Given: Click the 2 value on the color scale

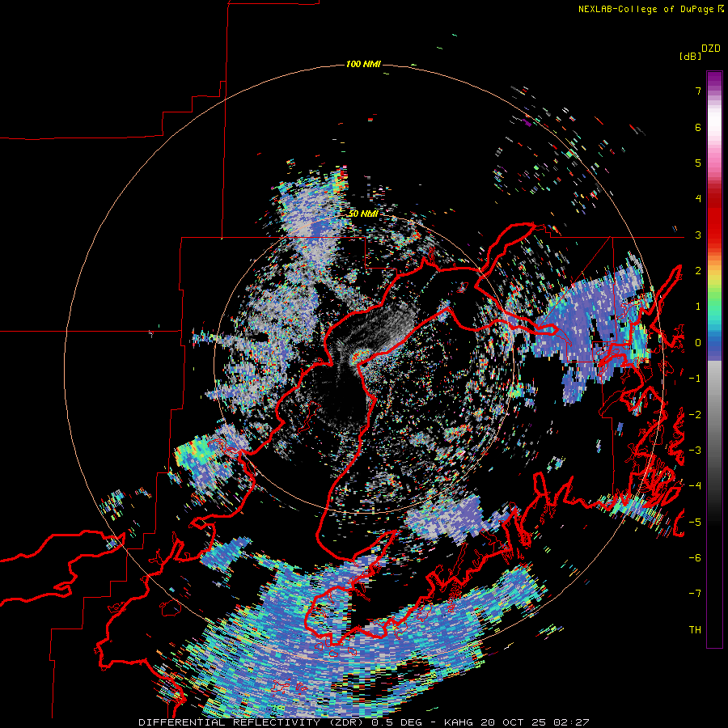Looking at the screenshot, I should pyautogui.click(x=698, y=271).
